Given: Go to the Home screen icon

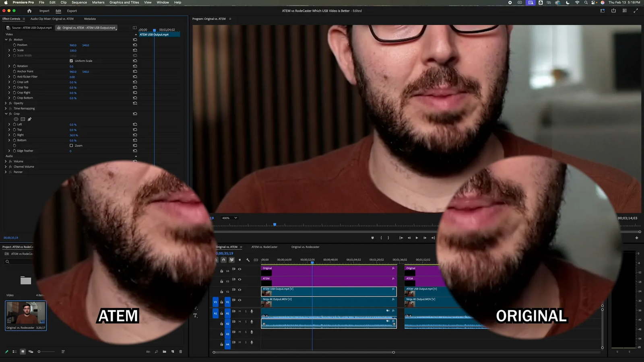Looking at the screenshot, I should 29,11.
